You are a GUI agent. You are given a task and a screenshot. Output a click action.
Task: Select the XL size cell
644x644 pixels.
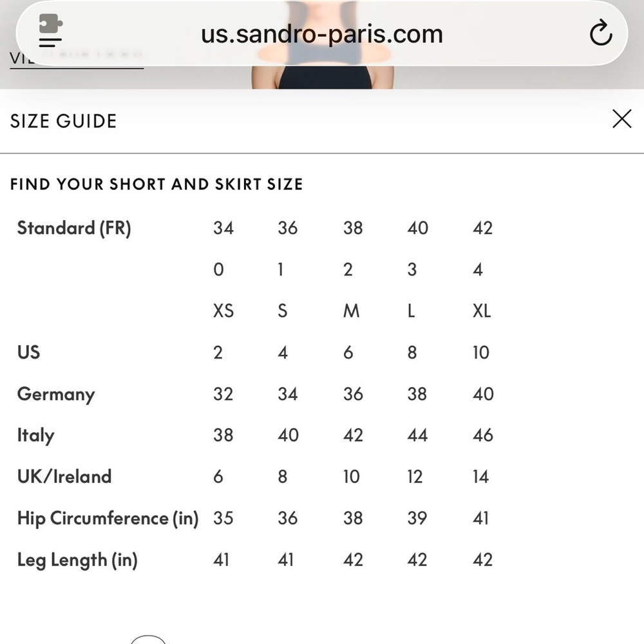pos(481,311)
